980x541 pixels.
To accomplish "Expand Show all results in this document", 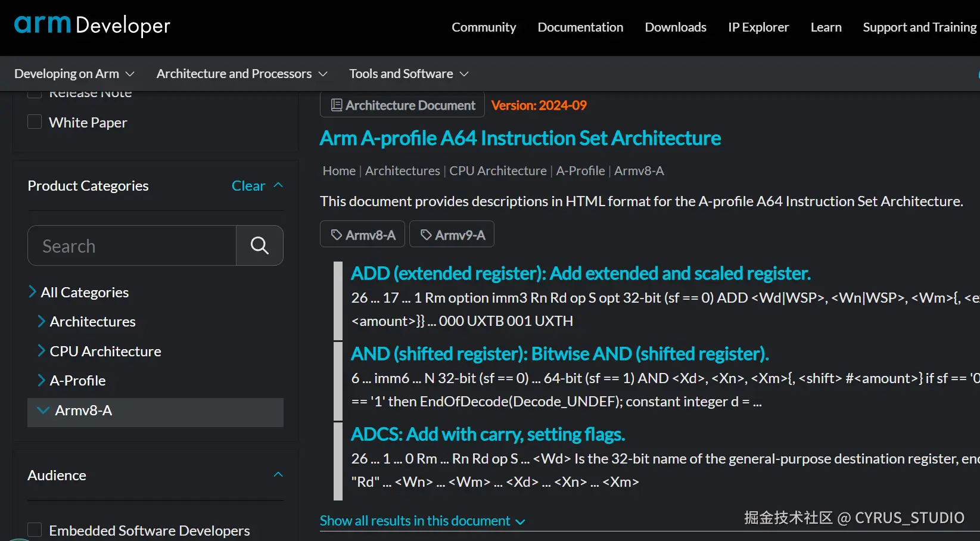I will (422, 521).
